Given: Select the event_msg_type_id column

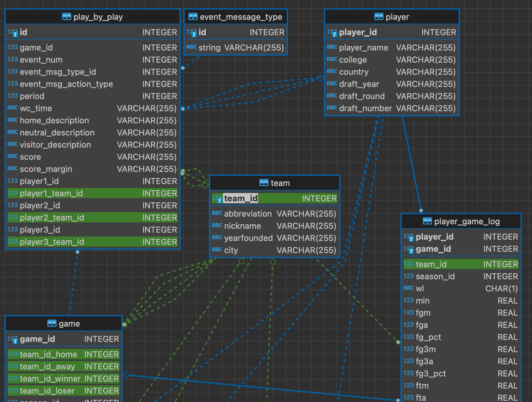Looking at the screenshot, I should [93, 72].
